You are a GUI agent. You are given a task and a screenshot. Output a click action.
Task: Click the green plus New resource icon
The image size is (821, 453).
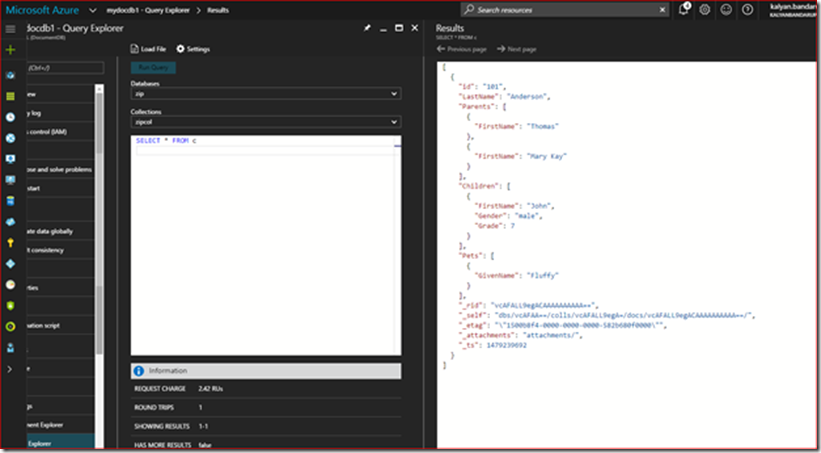[x=10, y=50]
